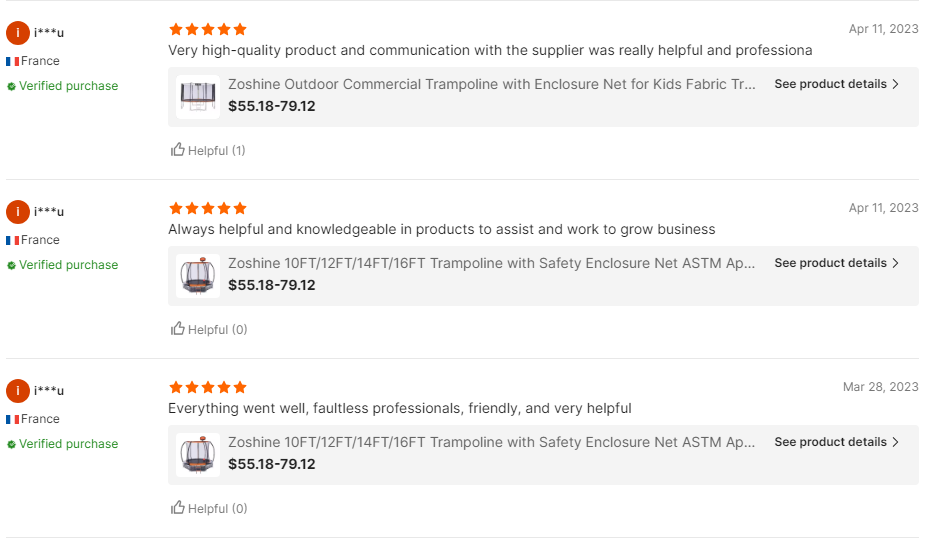Expand 'See product details' in Mar 28 review

click(836, 442)
